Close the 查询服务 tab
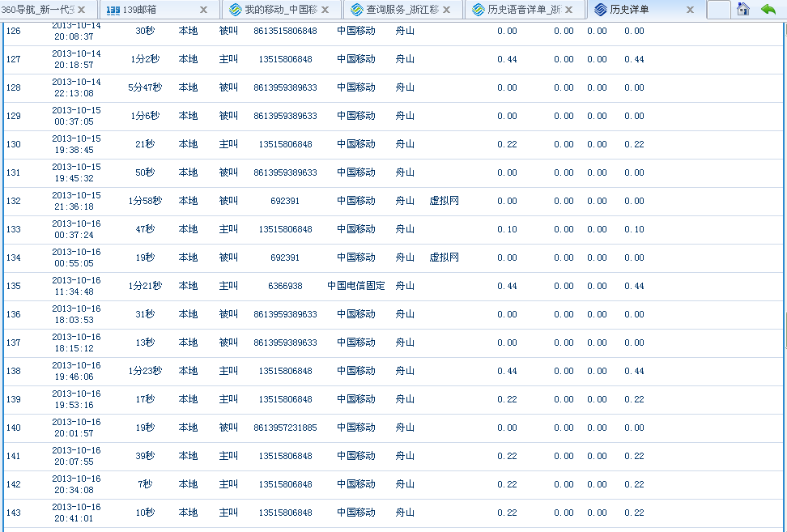This screenshot has height=532, width=787. pyautogui.click(x=446, y=10)
